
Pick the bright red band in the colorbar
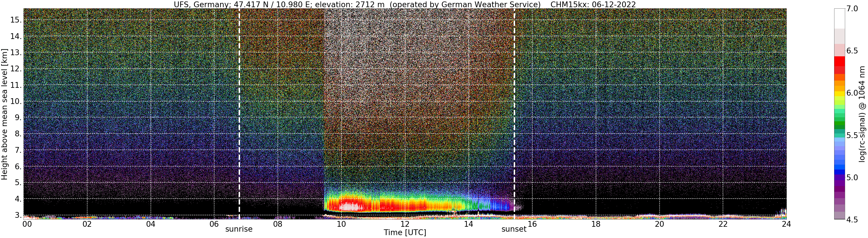[x=839, y=61]
